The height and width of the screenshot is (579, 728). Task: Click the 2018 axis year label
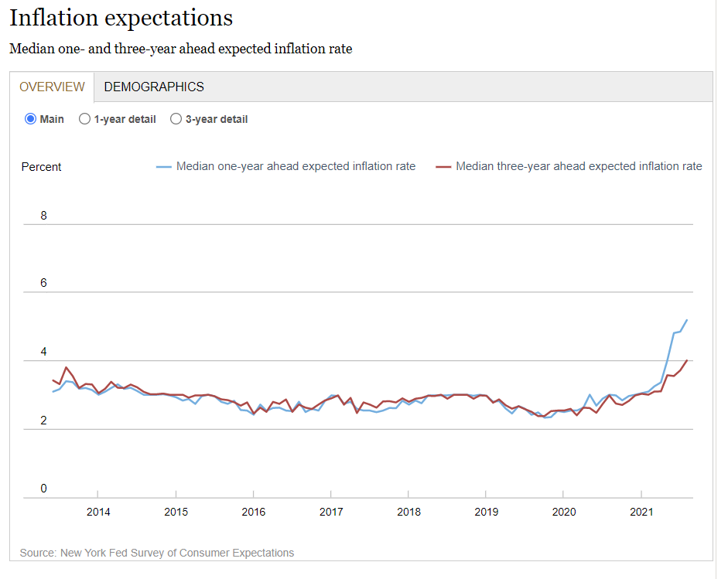pyautogui.click(x=408, y=512)
